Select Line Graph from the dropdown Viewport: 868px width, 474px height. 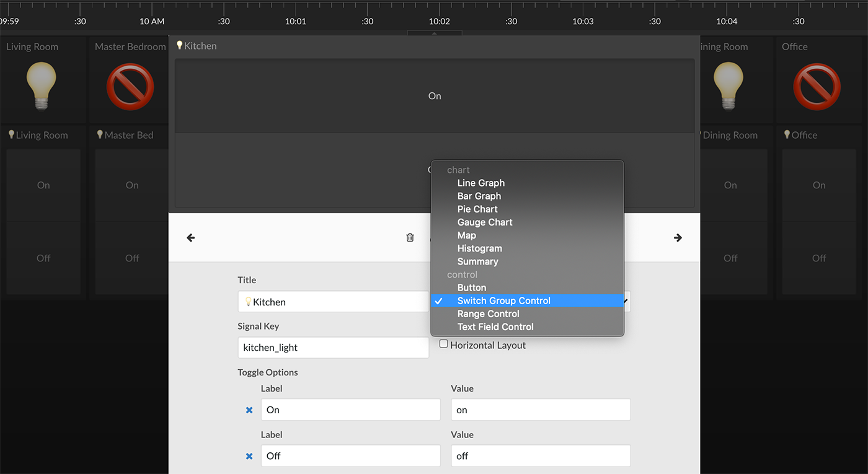[x=528, y=183]
